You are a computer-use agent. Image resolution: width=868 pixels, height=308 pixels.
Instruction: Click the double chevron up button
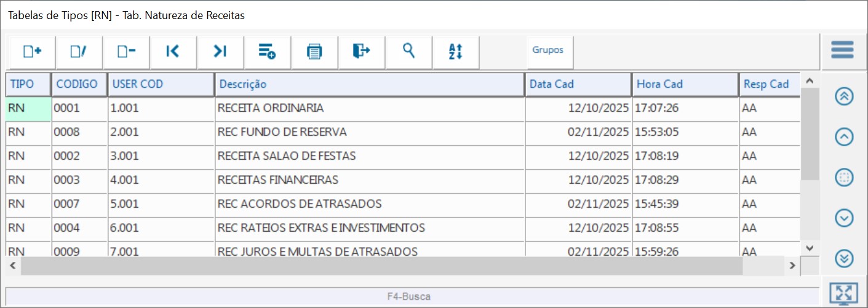click(x=845, y=97)
